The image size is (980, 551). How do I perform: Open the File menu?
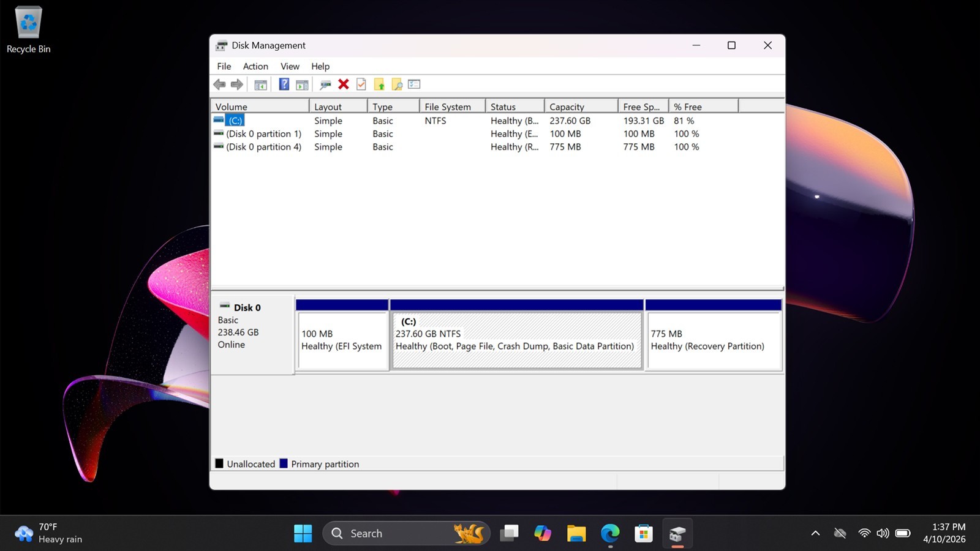tap(224, 66)
